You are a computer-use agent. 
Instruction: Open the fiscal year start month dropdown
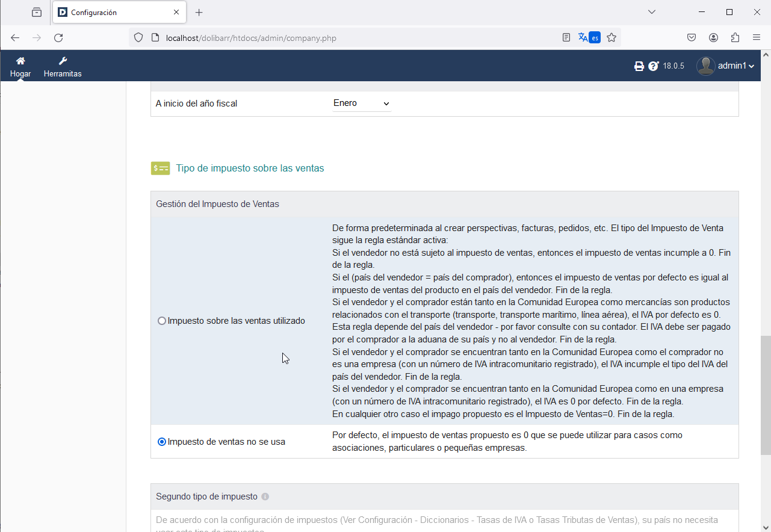coord(362,104)
